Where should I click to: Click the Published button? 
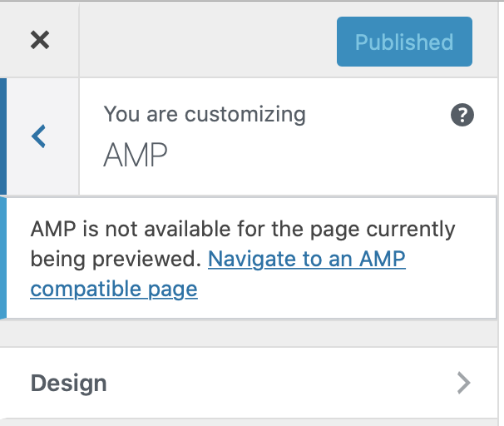click(x=404, y=42)
